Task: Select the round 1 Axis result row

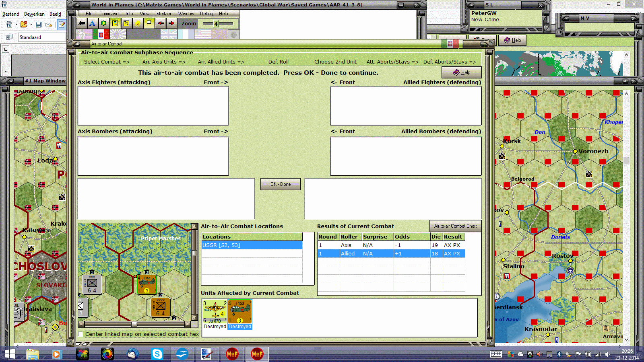Action: [391, 245]
